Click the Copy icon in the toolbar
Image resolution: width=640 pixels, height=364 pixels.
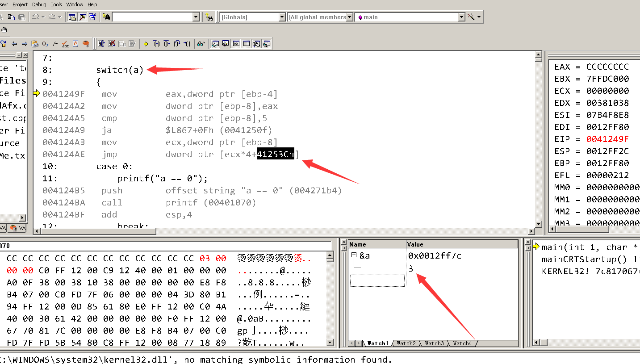pyautogui.click(x=11, y=17)
